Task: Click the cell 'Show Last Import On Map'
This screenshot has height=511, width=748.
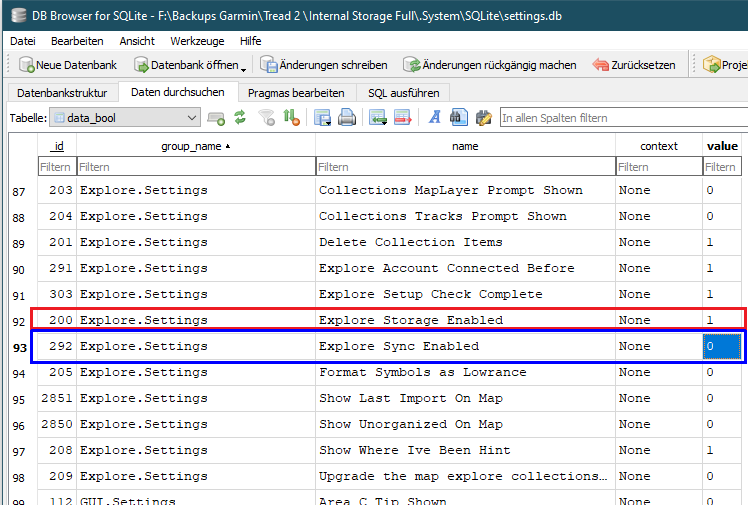Action: 465,398
